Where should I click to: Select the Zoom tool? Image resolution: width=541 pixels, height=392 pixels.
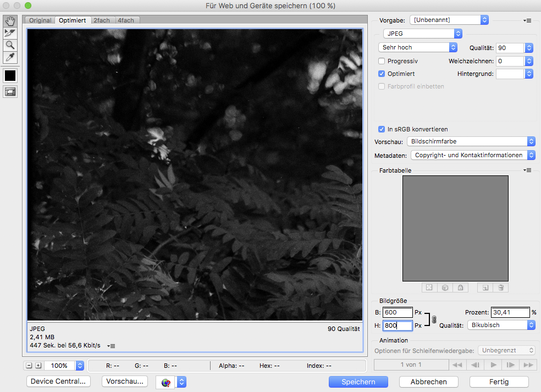coord(10,46)
